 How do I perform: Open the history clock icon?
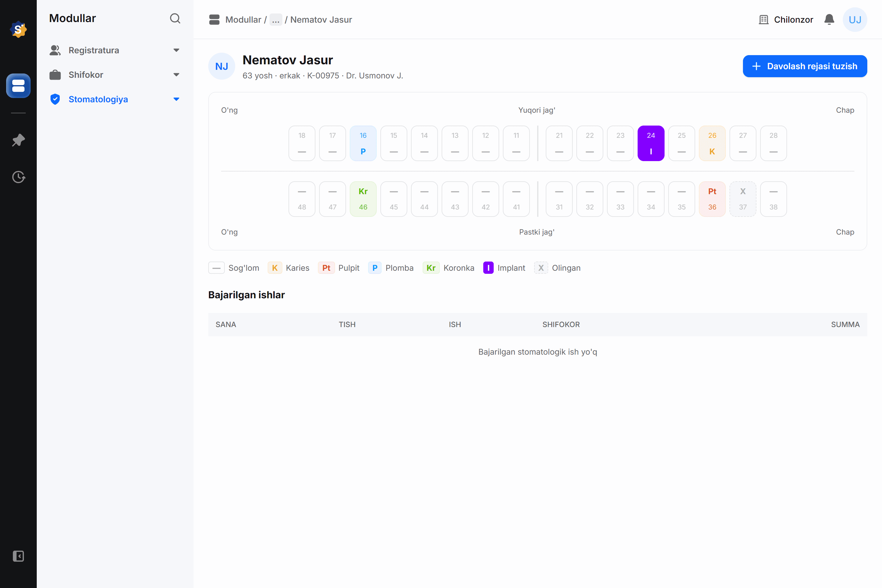pyautogui.click(x=18, y=177)
